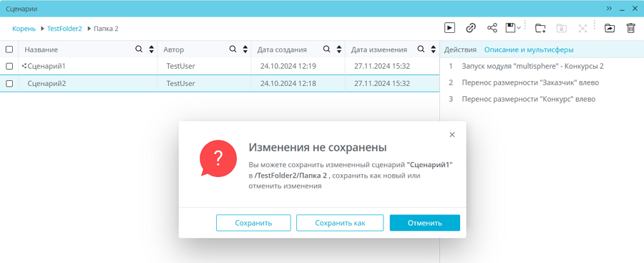Run scenario with the play icon
The image size is (644, 263).
[x=450, y=28]
